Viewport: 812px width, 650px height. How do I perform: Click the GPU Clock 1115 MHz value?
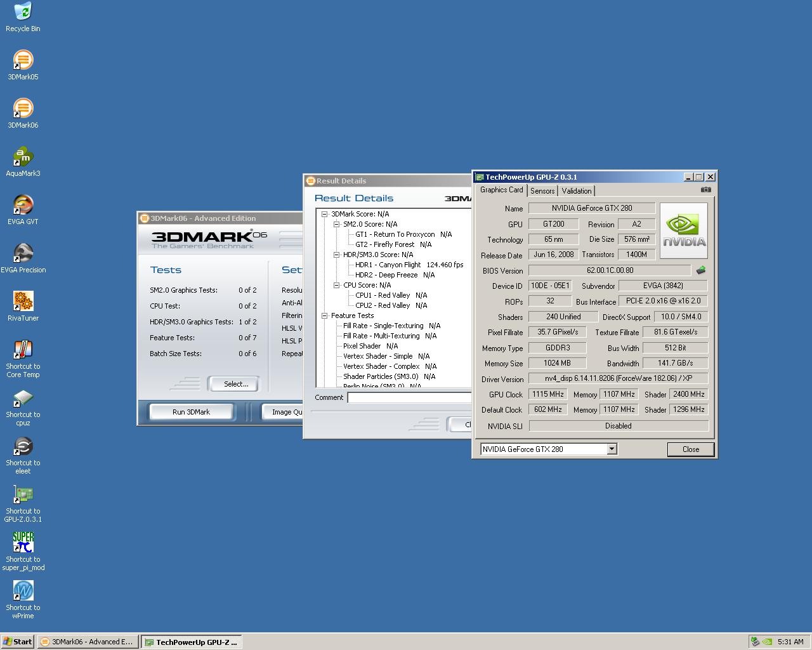[548, 394]
